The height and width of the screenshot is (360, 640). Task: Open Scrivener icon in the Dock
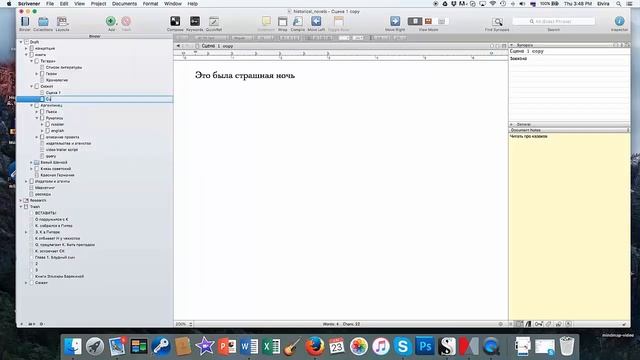447,347
